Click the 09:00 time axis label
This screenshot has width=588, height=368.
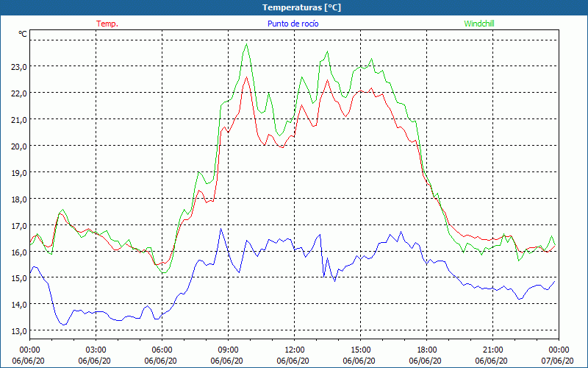coord(228,350)
